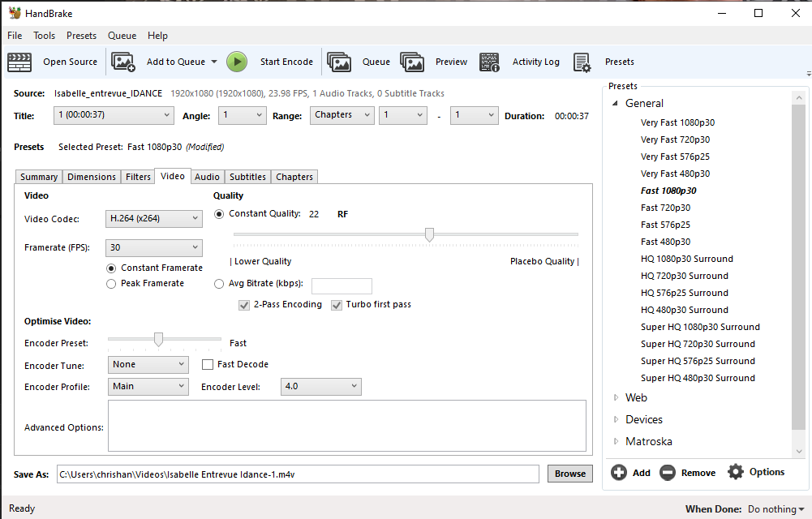The image size is (812, 519).
Task: Add a new custom preset
Action: click(x=630, y=471)
